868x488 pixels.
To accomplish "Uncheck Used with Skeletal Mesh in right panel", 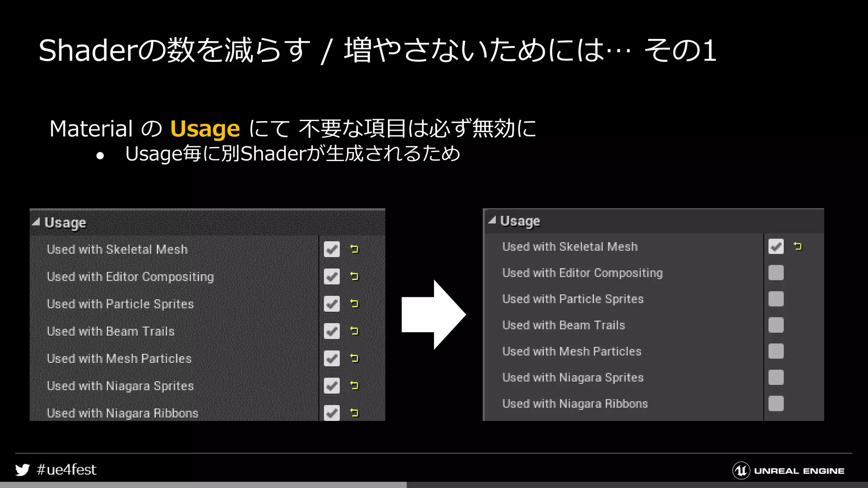I will (x=776, y=247).
